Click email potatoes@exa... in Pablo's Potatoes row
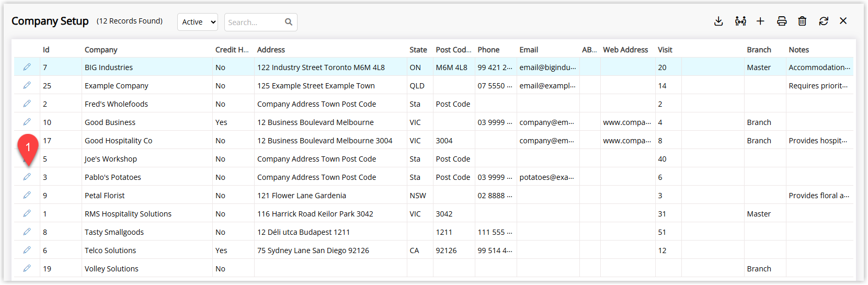868x285 pixels. 547,177
